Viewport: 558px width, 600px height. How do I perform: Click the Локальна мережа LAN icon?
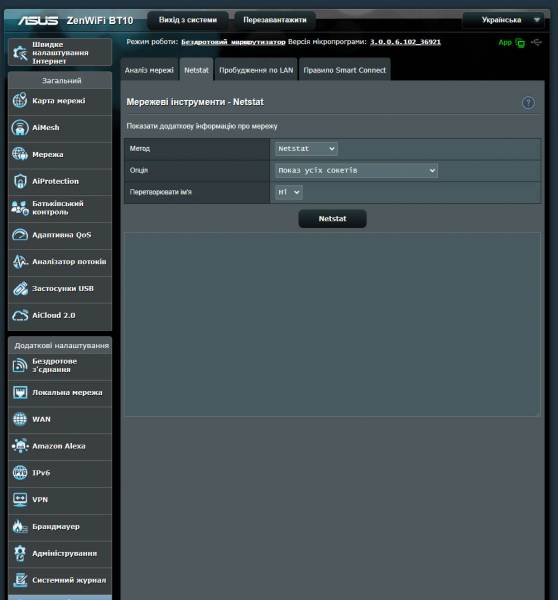[20, 393]
